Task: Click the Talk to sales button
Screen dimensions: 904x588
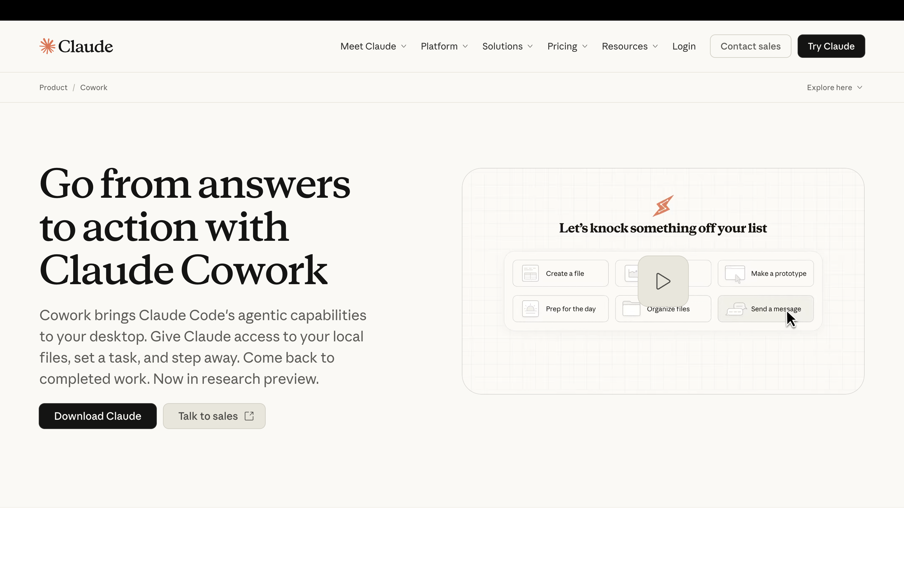Action: pyautogui.click(x=214, y=416)
